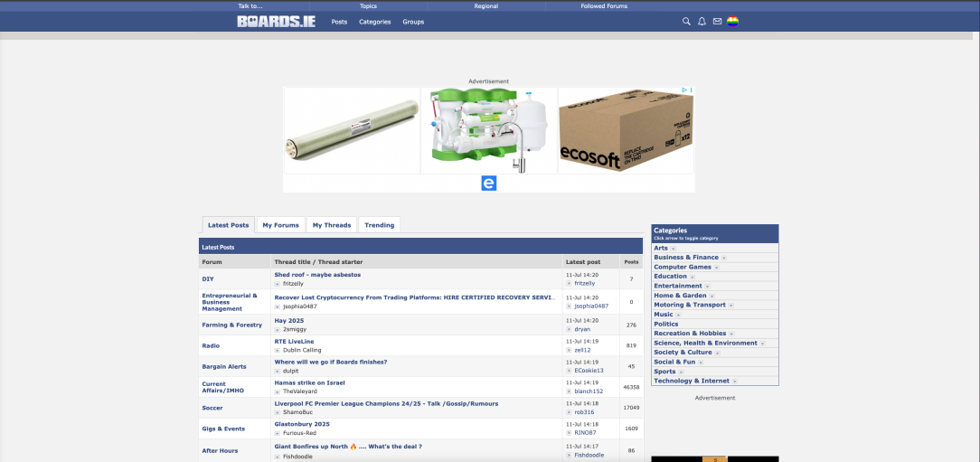The width and height of the screenshot is (980, 462).
Task: Expand Science, Health & Environment arrow
Action: click(x=762, y=344)
